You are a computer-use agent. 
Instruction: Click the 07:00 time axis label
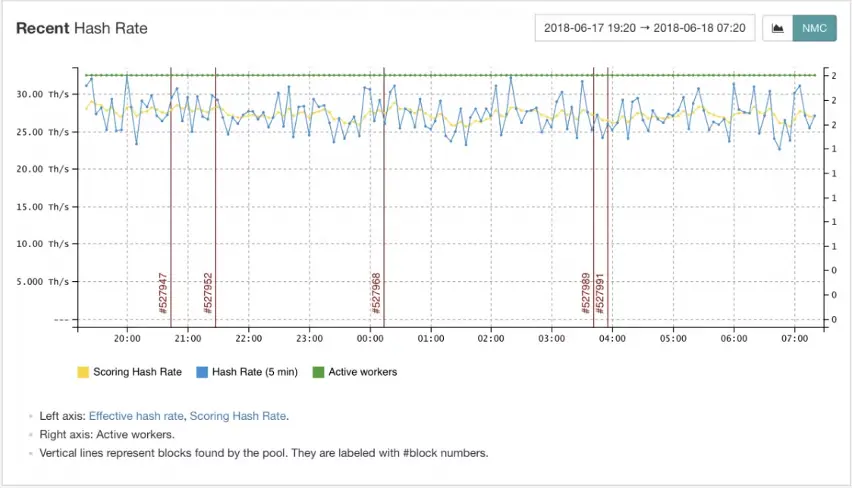794,339
